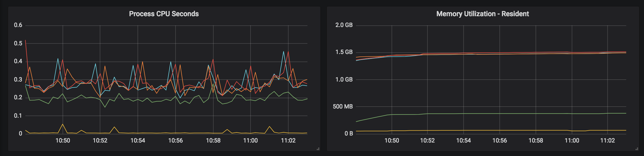This screenshot has height=156, width=644.
Task: Click the 1.0 GB y-axis label
Action: coord(344,80)
